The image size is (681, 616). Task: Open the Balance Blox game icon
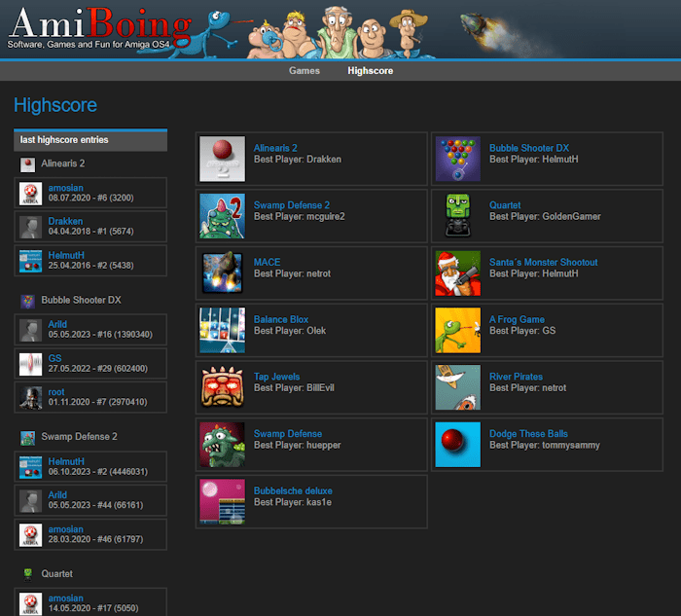coord(223,330)
